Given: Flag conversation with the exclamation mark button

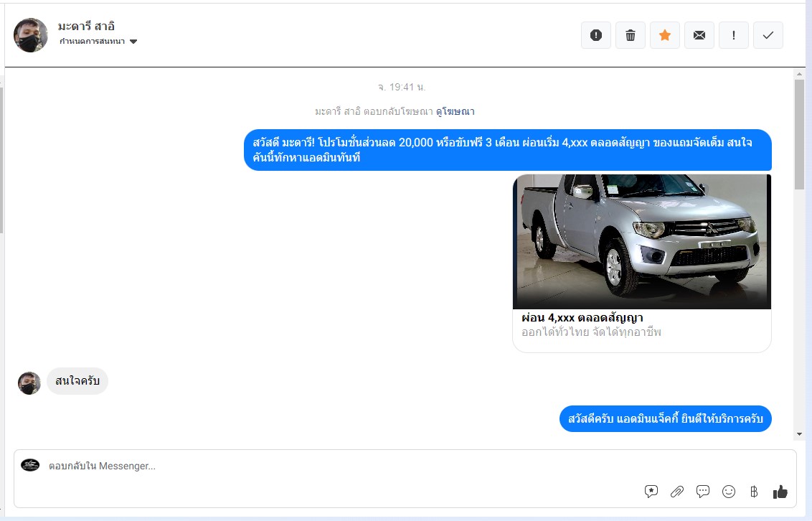Looking at the screenshot, I should tap(734, 35).
